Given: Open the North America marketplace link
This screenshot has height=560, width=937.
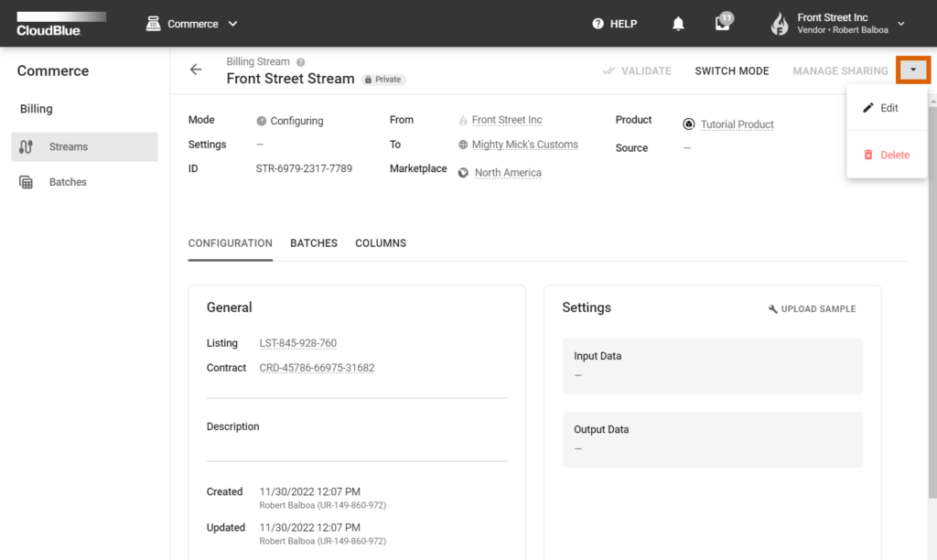Looking at the screenshot, I should tap(508, 173).
